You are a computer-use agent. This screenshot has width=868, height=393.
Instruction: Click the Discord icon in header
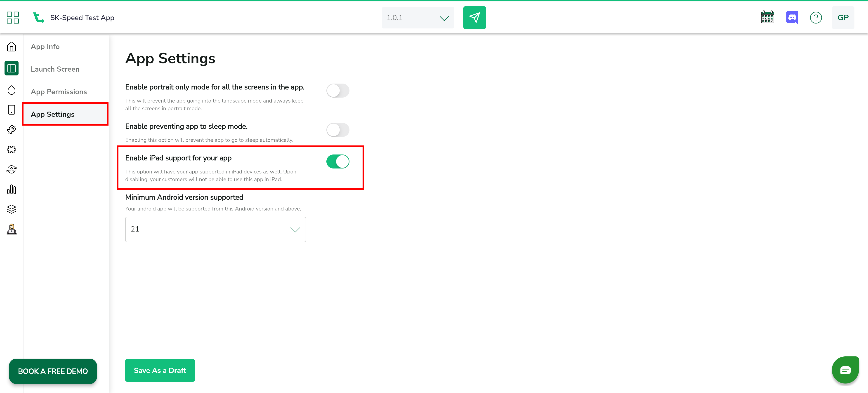pyautogui.click(x=792, y=18)
